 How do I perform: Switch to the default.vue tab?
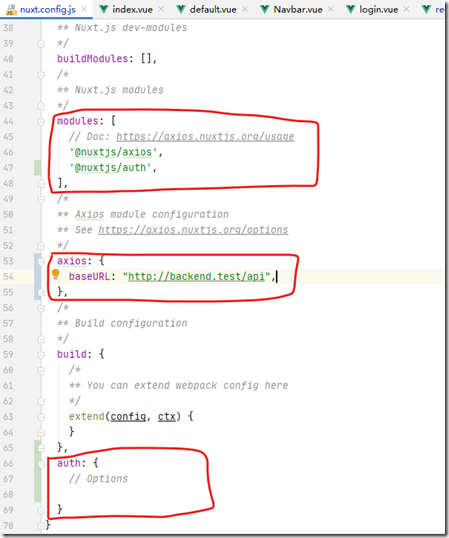coord(212,9)
